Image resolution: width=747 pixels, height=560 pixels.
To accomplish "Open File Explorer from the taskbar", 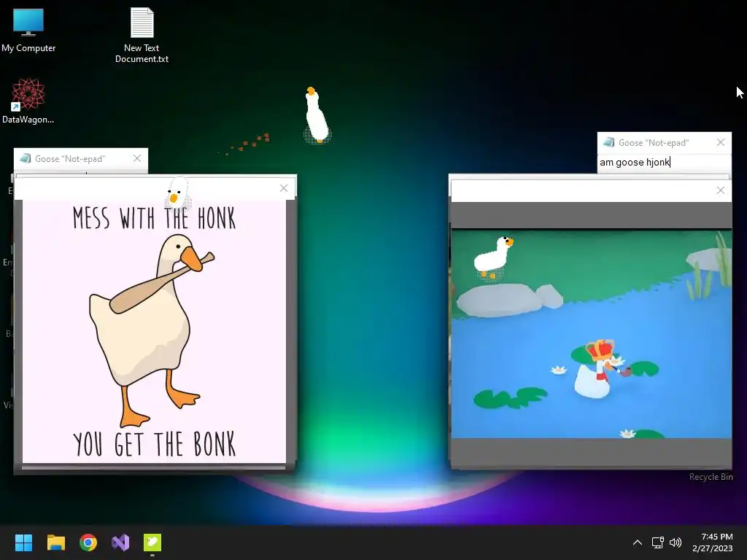I will (55, 542).
